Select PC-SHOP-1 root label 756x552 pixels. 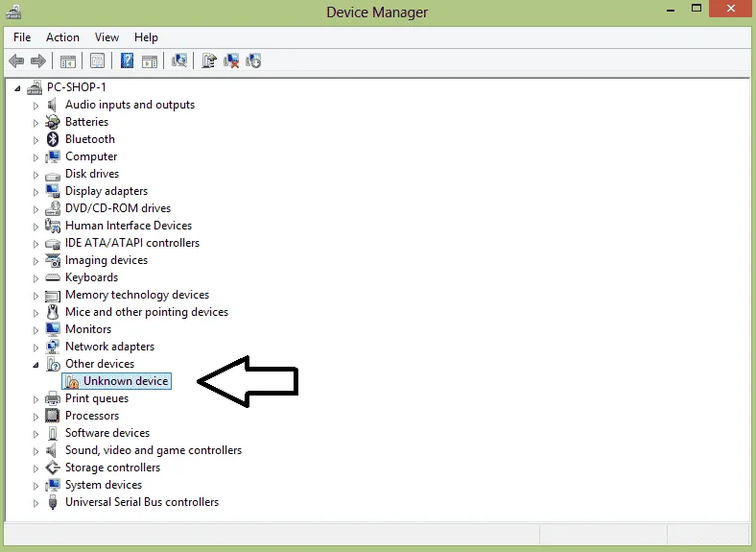click(x=76, y=86)
